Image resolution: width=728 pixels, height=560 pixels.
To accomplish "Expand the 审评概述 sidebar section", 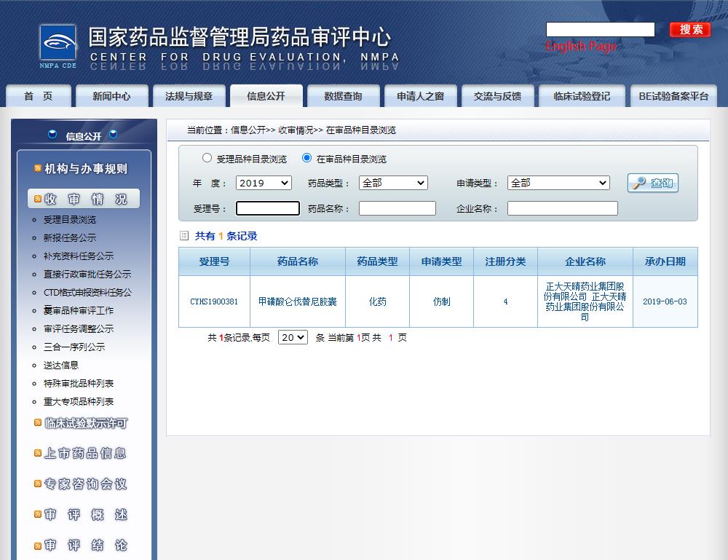I will (x=85, y=515).
